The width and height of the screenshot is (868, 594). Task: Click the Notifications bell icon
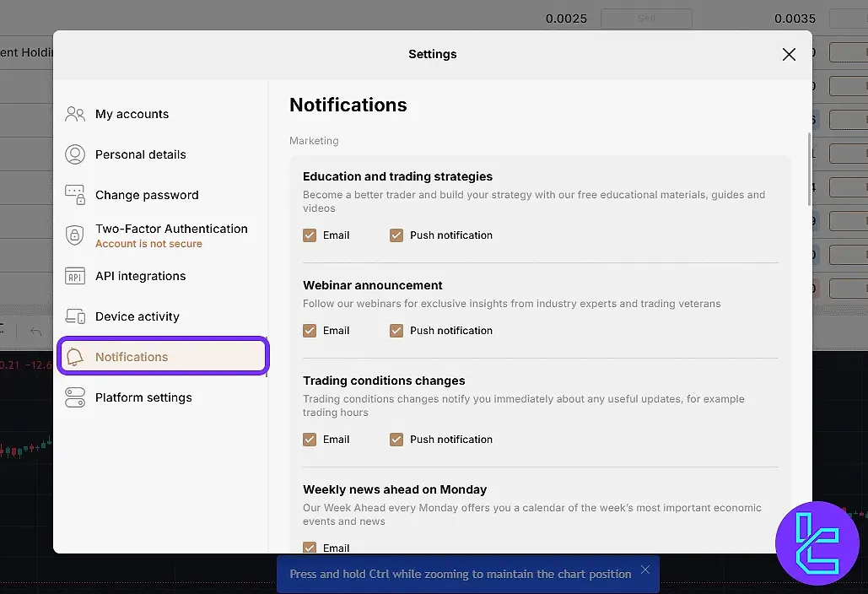(x=75, y=357)
